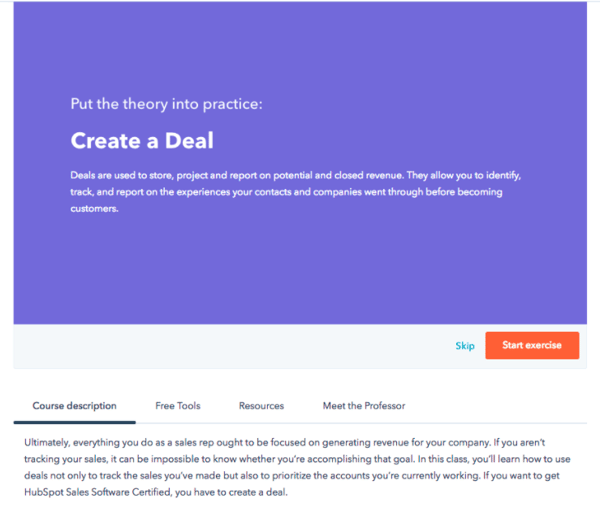Viewport: 600px width, 511px height.
Task: Select the Course description tab
Action: pos(74,406)
